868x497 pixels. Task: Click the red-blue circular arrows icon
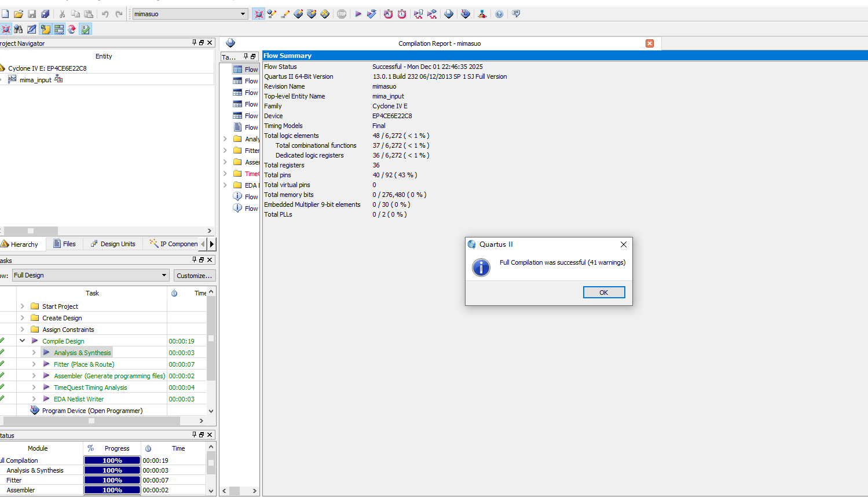[x=72, y=29]
